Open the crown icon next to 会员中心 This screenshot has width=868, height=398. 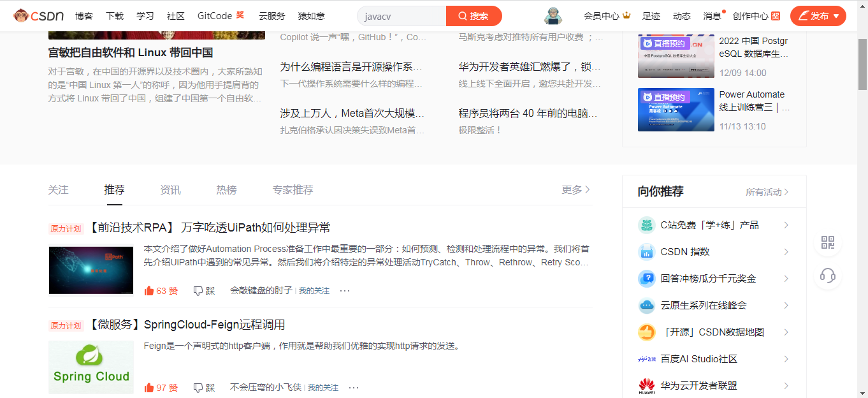(626, 16)
